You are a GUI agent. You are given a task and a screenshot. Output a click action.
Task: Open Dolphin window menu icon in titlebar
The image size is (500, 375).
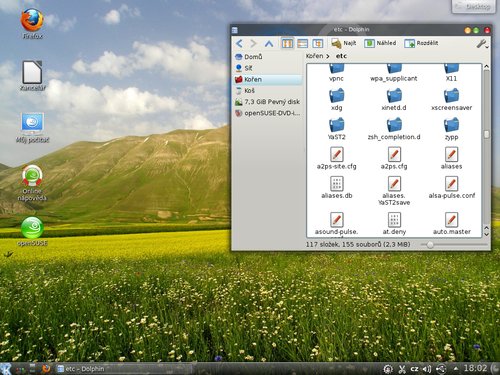click(x=235, y=30)
